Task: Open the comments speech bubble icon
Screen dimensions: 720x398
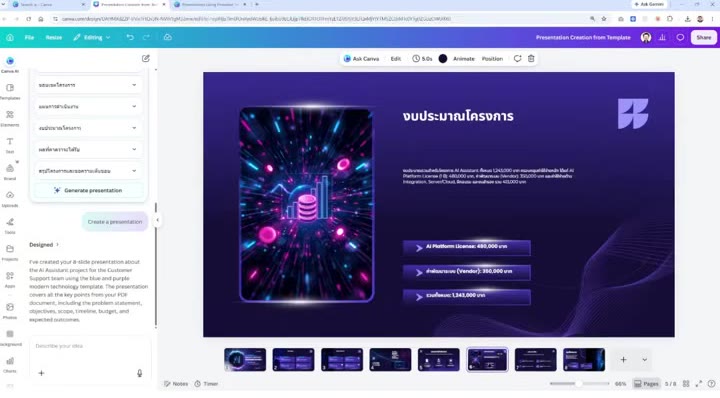Action: 680,37
